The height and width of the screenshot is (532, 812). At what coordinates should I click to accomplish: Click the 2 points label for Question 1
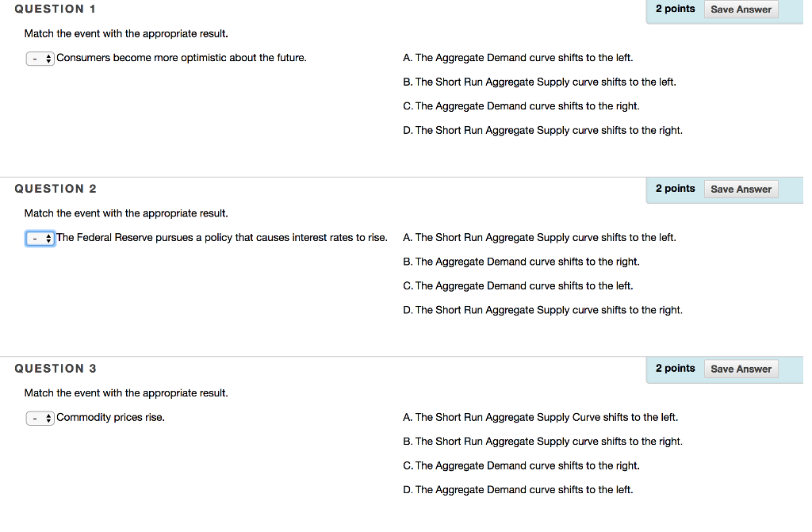tap(676, 9)
